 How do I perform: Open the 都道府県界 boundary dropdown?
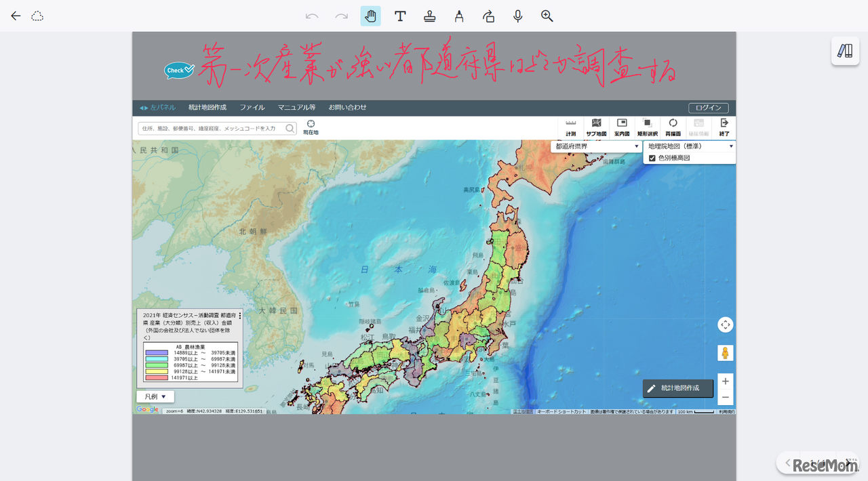595,146
